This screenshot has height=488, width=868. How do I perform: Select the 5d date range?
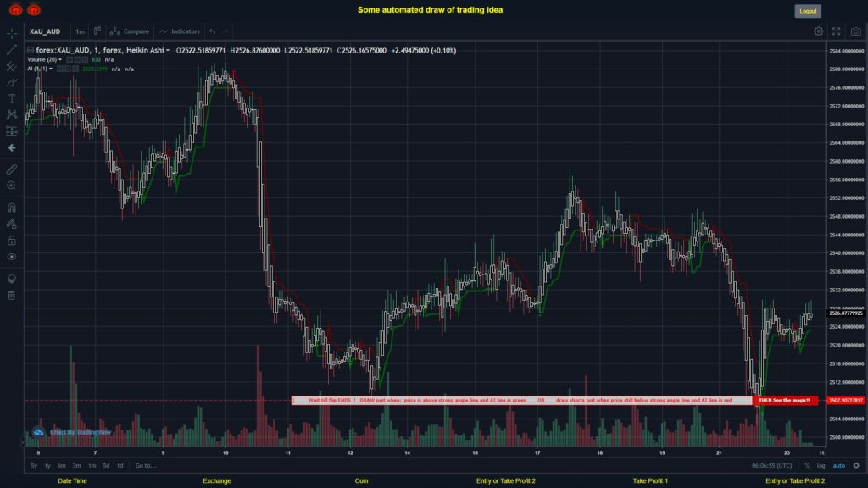[106, 466]
